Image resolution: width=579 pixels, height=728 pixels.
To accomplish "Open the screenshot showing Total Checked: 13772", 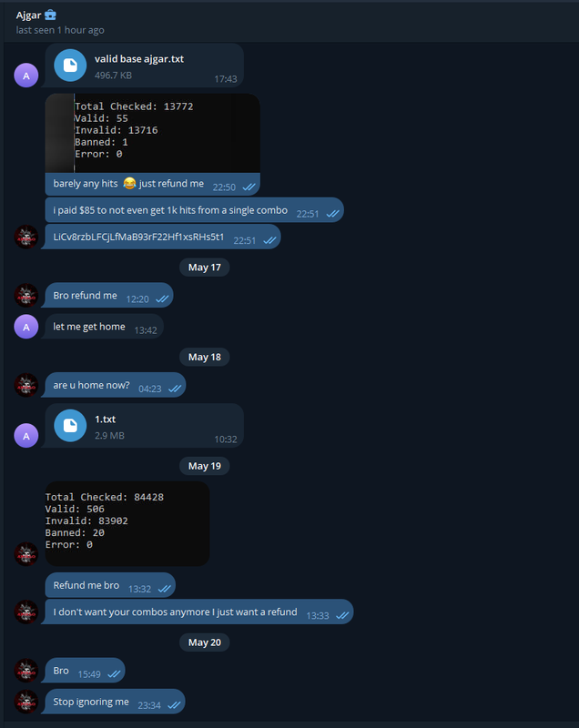I will [153, 133].
